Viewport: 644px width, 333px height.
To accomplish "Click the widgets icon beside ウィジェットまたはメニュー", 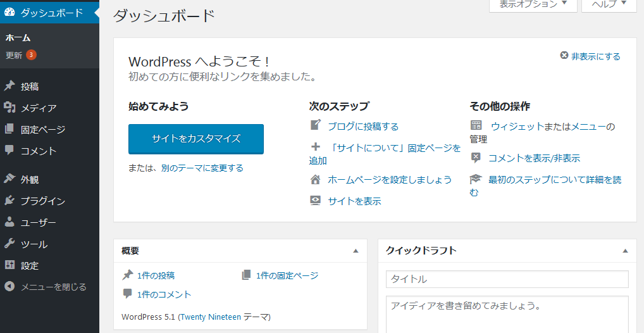I will 476,125.
